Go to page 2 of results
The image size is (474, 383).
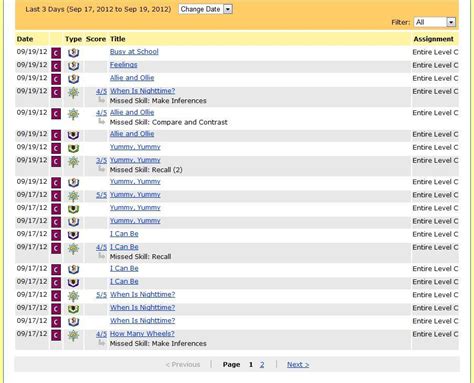[x=262, y=364]
